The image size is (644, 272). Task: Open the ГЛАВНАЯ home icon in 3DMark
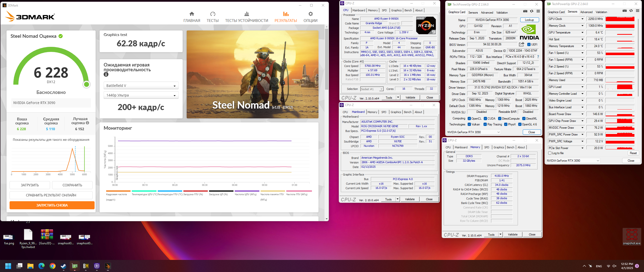pos(192,14)
